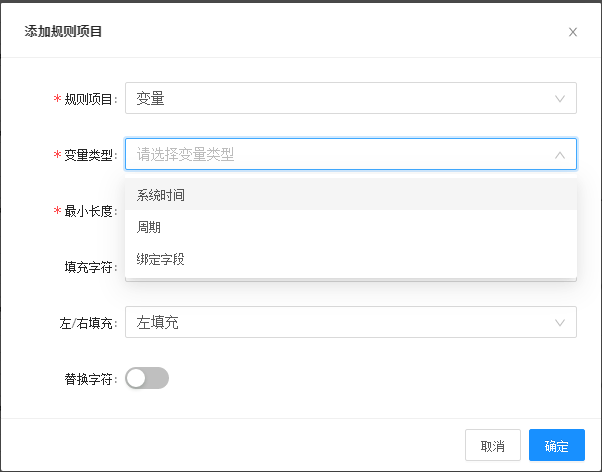Collapse 变量类型 list using the up arrow
The height and width of the screenshot is (472, 602).
(559, 155)
